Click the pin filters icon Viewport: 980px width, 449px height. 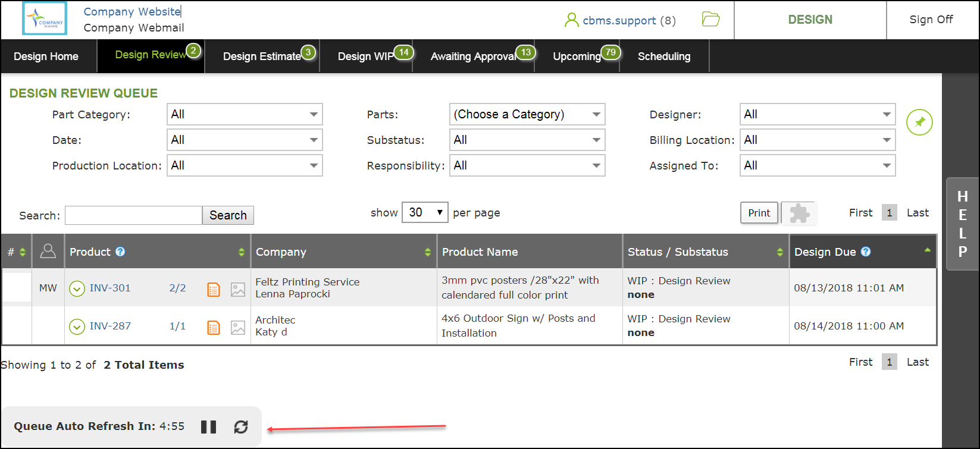(x=919, y=123)
